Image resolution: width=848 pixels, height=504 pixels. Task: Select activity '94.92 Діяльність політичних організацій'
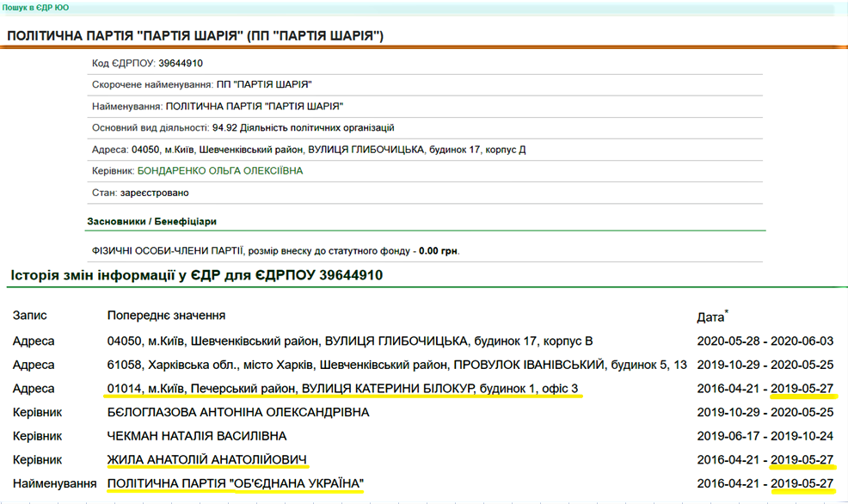[304, 128]
